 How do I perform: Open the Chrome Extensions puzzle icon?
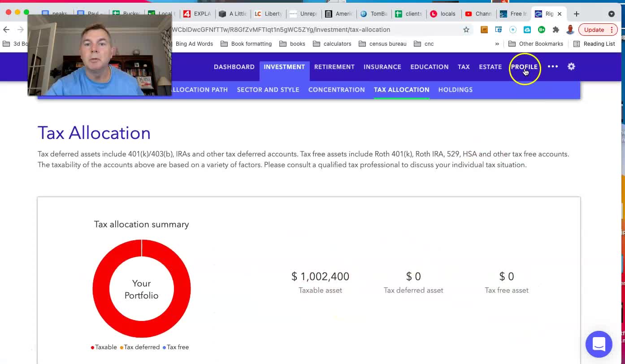coord(556,30)
